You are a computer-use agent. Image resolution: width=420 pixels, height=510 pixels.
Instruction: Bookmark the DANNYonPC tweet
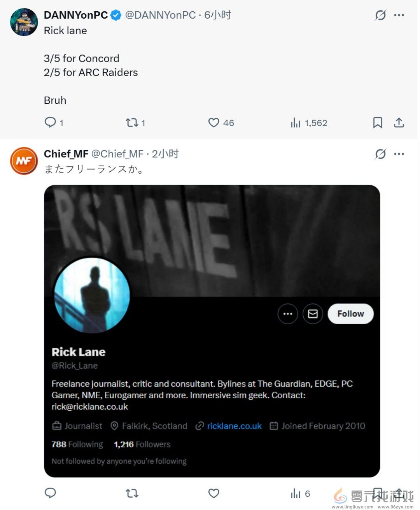(x=377, y=123)
